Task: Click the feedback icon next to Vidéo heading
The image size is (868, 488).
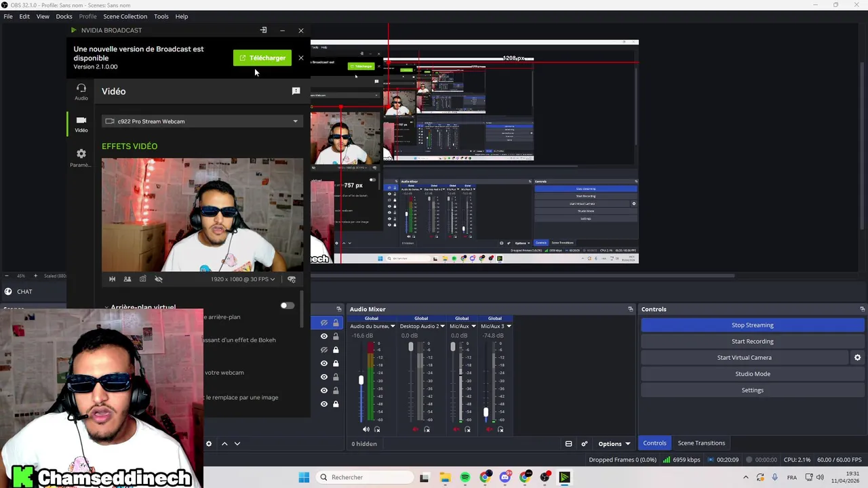Action: click(x=296, y=91)
